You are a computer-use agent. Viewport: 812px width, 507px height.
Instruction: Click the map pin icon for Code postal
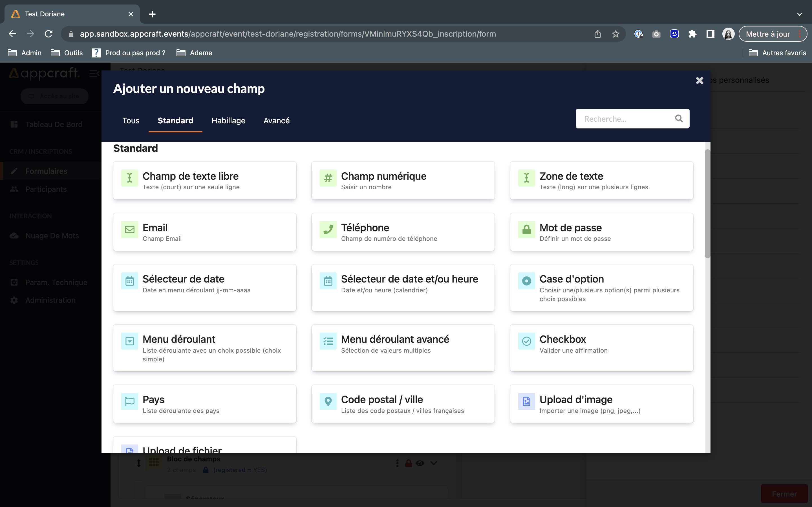(x=328, y=401)
